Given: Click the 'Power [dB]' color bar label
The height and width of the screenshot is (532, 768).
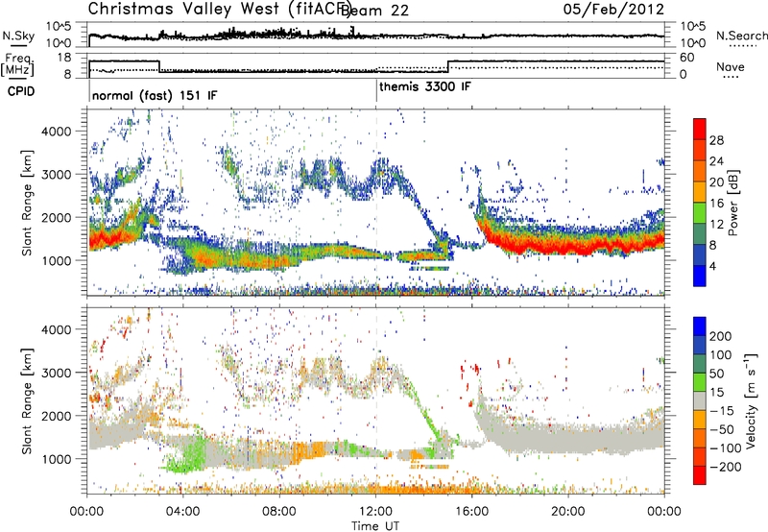Looking at the screenshot, I should [732, 203].
